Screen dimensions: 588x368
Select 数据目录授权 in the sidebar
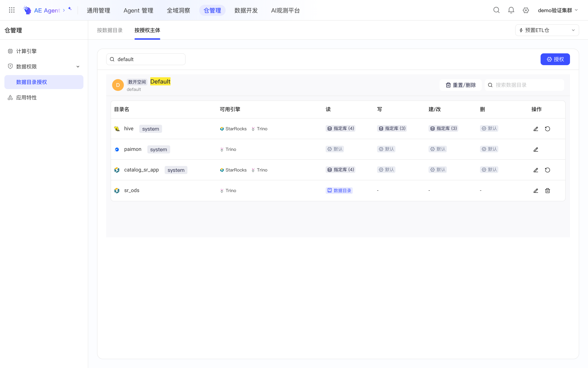point(44,82)
